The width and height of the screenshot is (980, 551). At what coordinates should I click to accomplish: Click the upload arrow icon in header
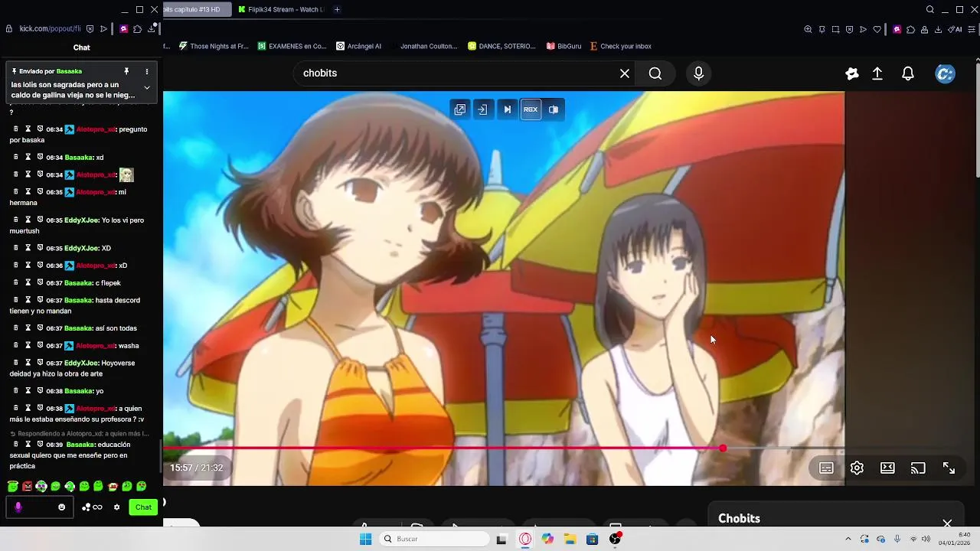pos(877,73)
